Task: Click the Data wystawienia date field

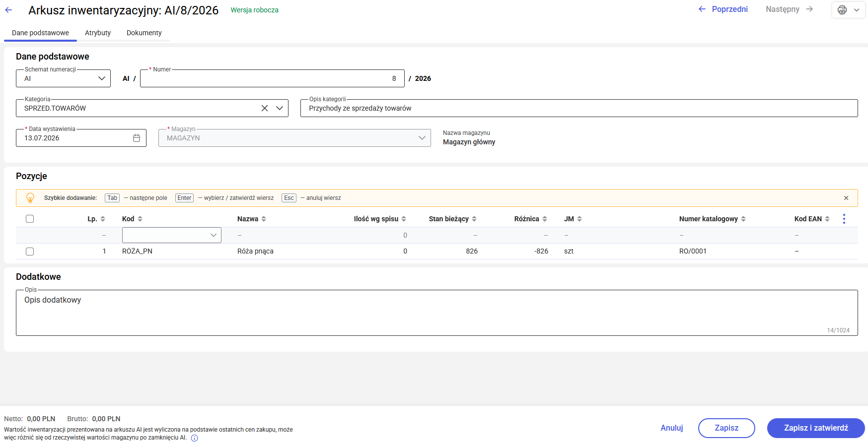Action: point(81,138)
